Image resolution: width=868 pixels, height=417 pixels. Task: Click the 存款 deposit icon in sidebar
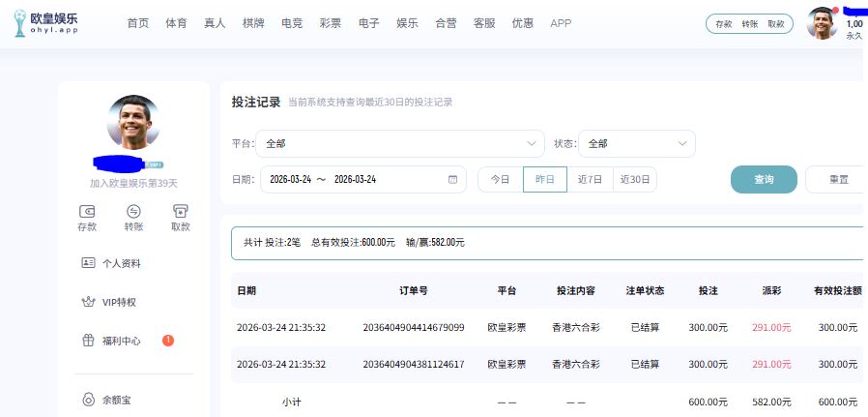point(87,213)
